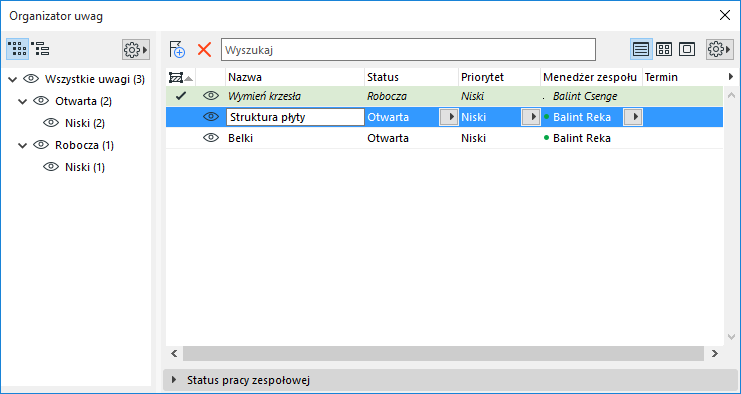This screenshot has height=394, width=741.
Task: Click Niski priority of Wymień krzesła
Action: pyautogui.click(x=473, y=96)
